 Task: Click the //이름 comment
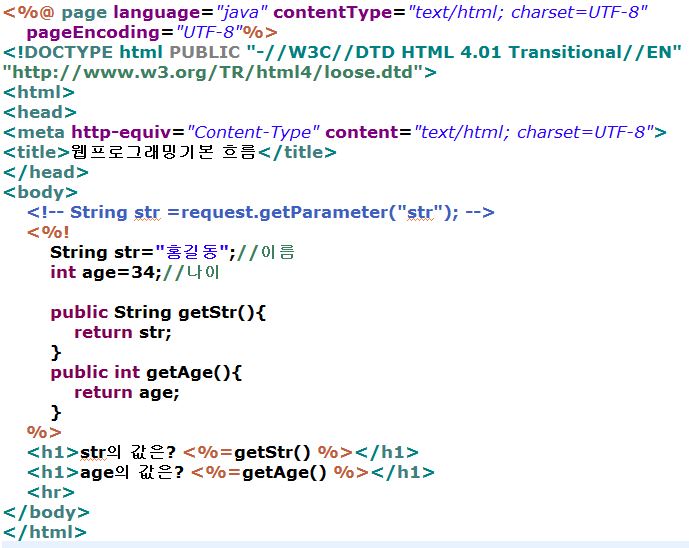pos(265,253)
